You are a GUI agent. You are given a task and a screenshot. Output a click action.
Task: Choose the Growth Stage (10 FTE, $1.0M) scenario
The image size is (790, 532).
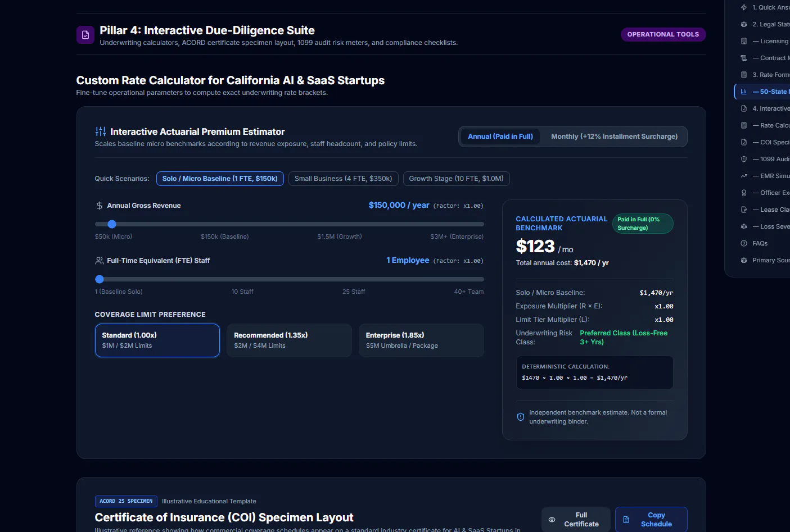pos(457,179)
